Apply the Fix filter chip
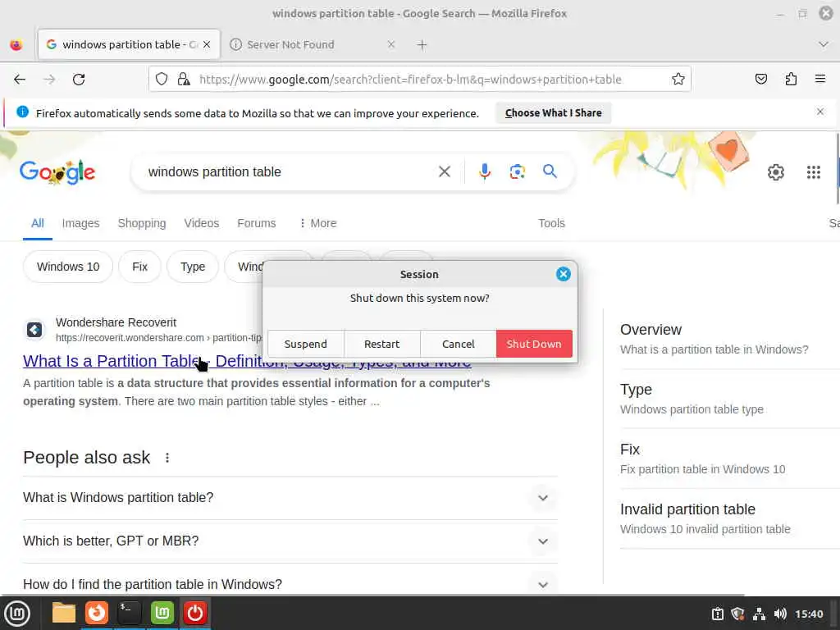 point(139,267)
